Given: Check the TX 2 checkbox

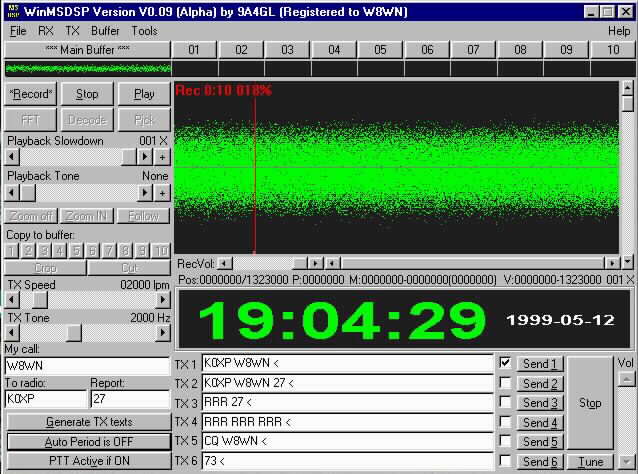Looking at the screenshot, I should click(x=505, y=382).
